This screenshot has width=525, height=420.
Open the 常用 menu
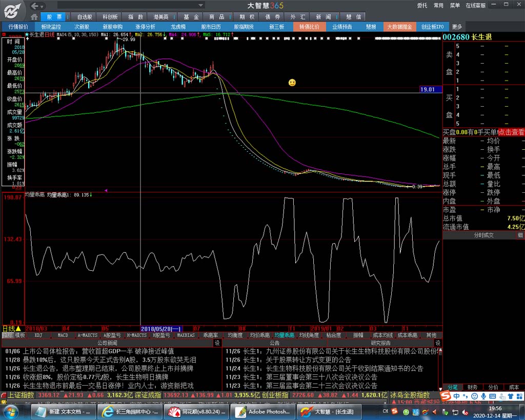[x=438, y=5]
